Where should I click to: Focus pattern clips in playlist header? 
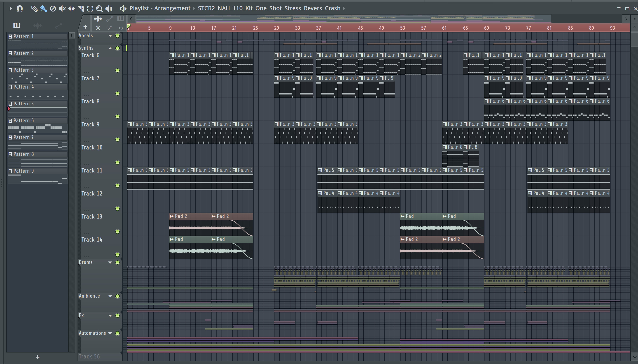pos(121,19)
